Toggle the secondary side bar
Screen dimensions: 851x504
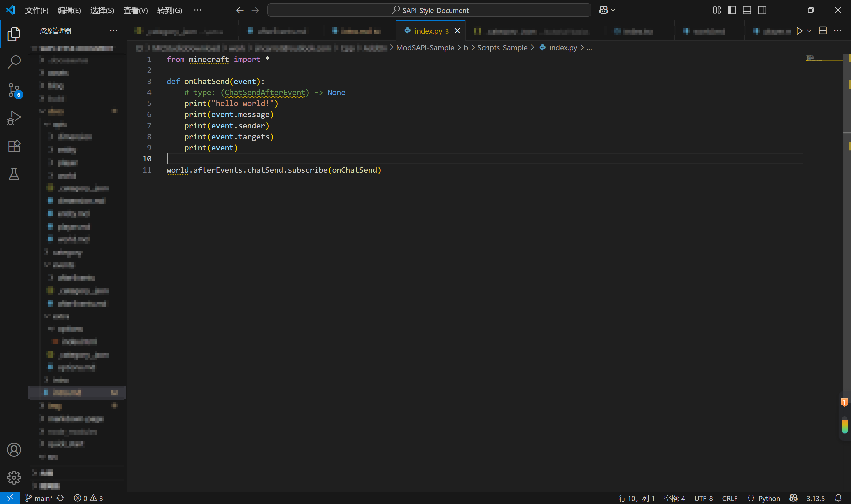(762, 10)
